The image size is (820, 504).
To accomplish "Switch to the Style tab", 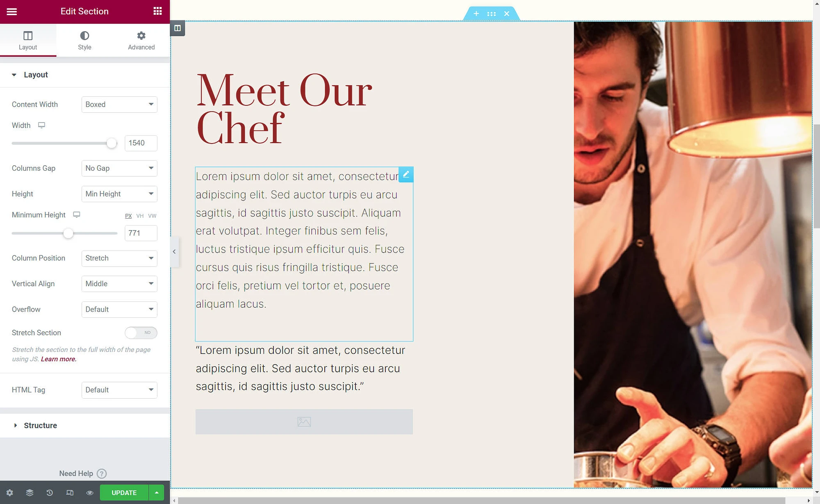I will point(84,39).
